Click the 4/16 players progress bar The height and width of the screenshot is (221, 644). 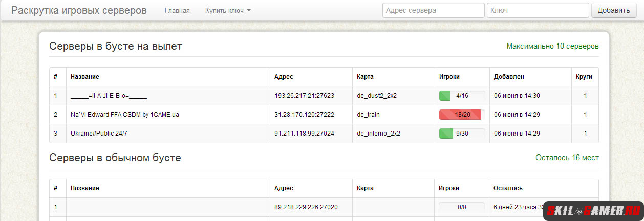[462, 96]
